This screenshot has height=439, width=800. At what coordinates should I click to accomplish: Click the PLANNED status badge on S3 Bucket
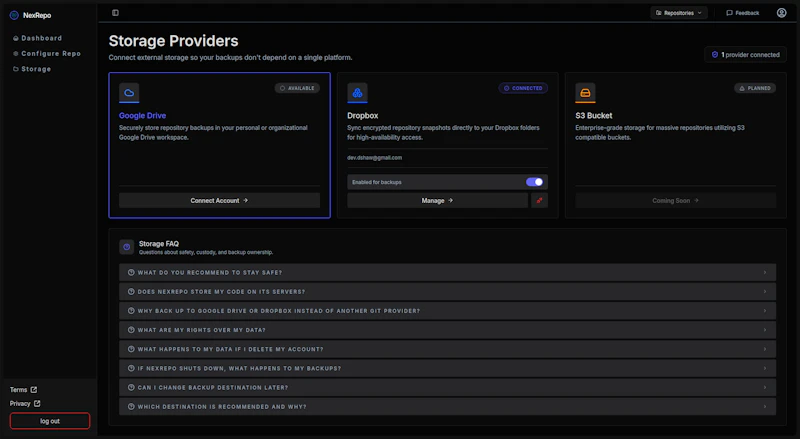point(755,88)
